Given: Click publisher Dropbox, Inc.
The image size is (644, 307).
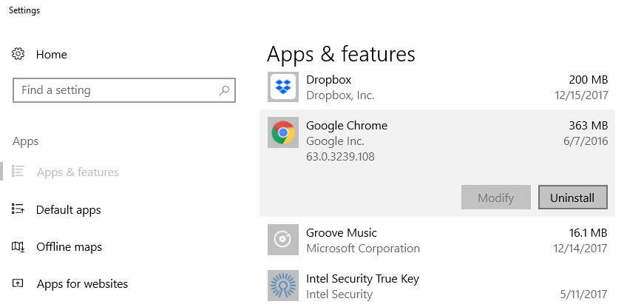Looking at the screenshot, I should (x=340, y=95).
